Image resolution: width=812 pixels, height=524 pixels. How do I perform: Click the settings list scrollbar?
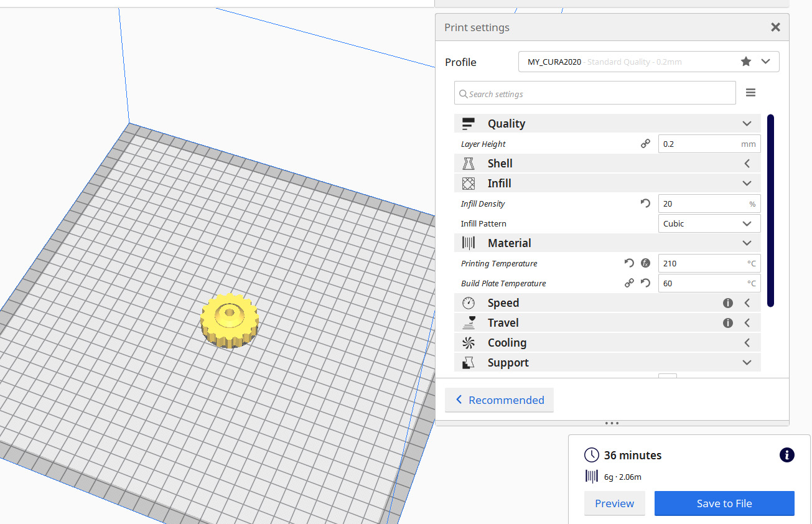click(770, 210)
